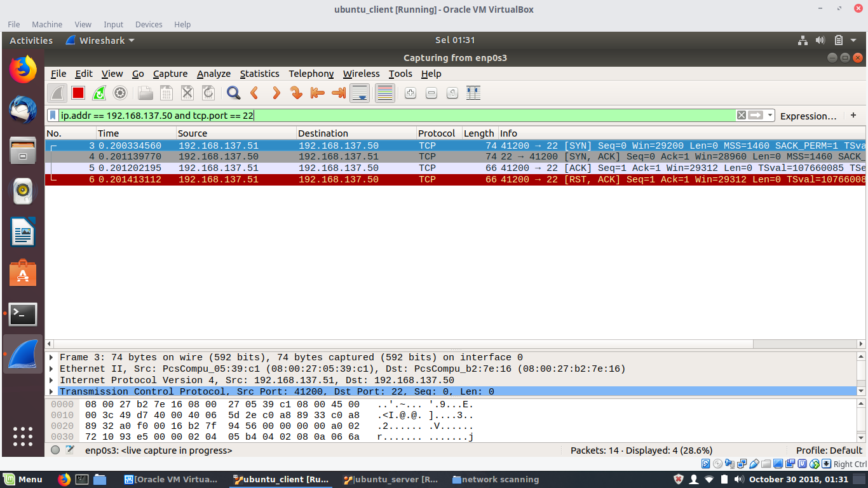Sort packets by the Length column header

(x=479, y=133)
